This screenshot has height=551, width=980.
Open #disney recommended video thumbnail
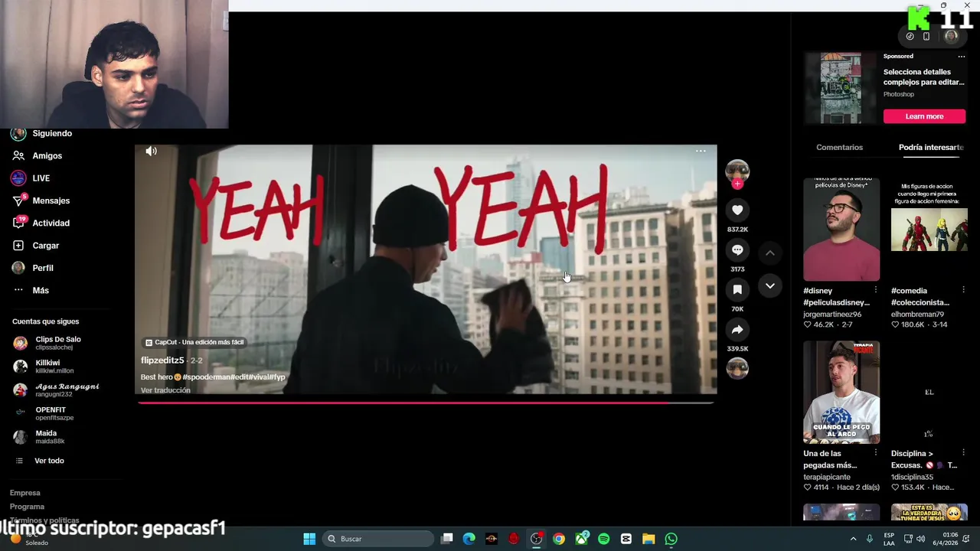pyautogui.click(x=841, y=230)
